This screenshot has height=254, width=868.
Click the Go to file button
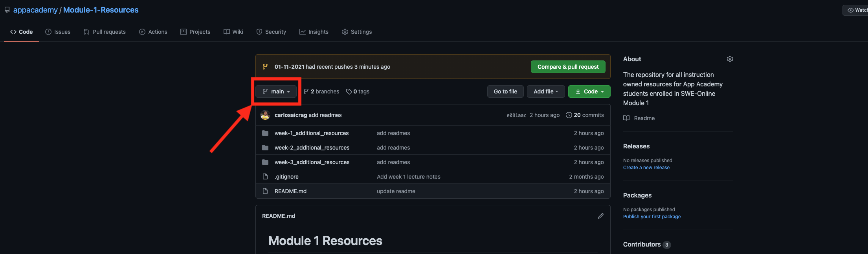505,91
